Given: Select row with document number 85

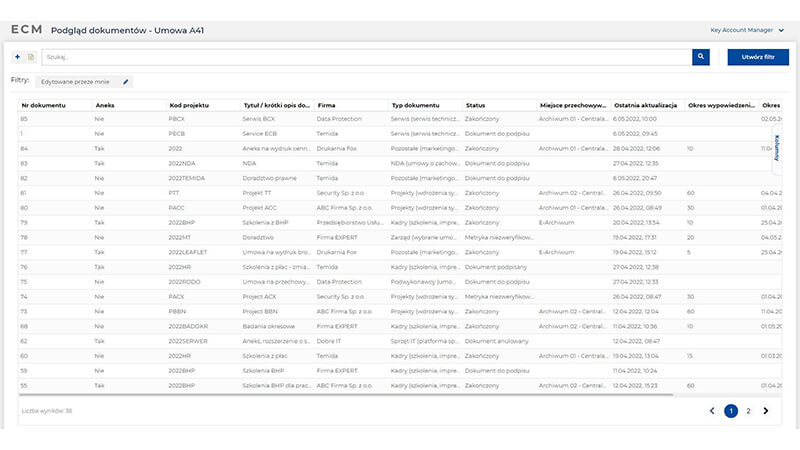Looking at the screenshot, I should 399,119.
